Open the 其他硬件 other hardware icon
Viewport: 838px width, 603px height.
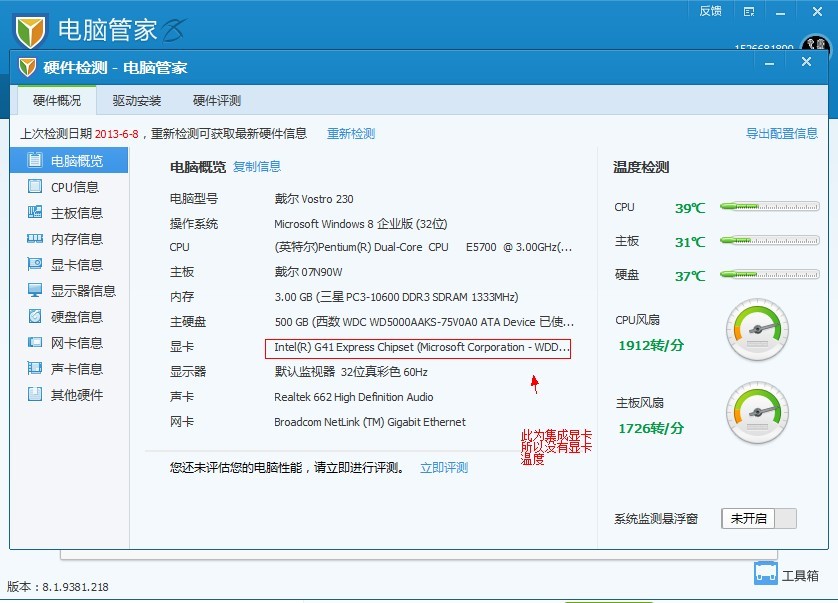tap(35, 395)
